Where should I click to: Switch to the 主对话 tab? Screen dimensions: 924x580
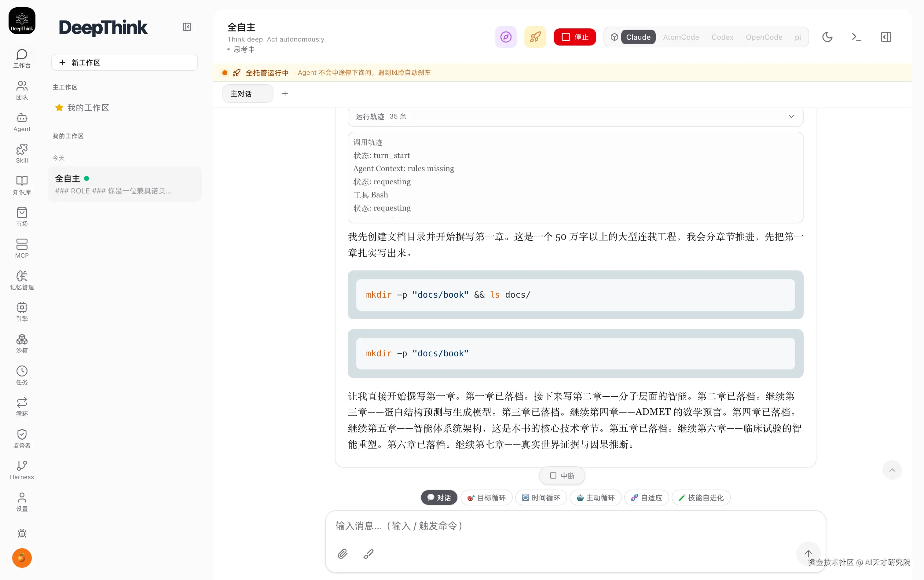coord(248,94)
